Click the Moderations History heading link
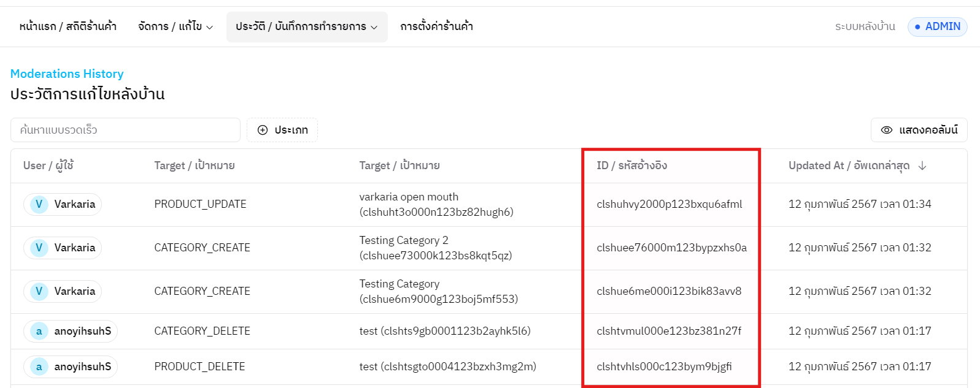Screen dimensions: 980x388 [67, 74]
